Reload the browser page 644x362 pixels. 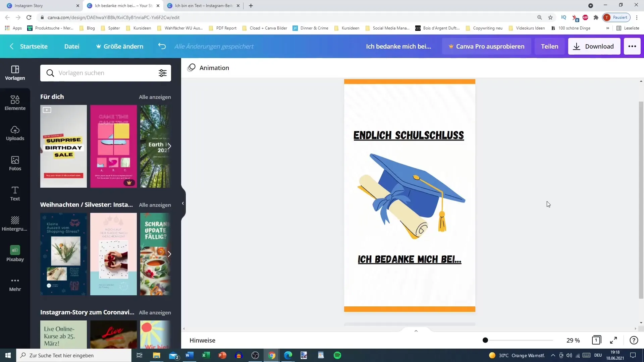[29, 17]
